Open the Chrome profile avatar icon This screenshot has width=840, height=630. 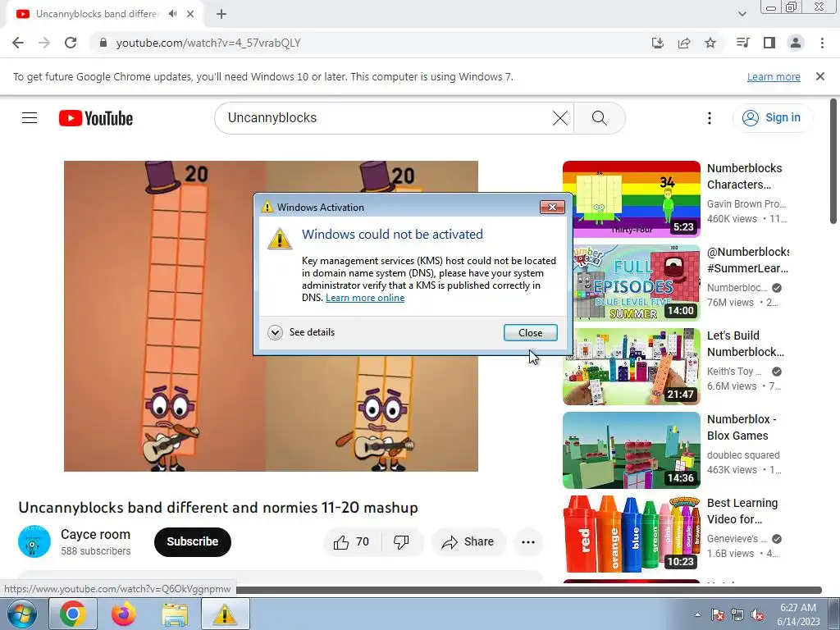tap(796, 43)
